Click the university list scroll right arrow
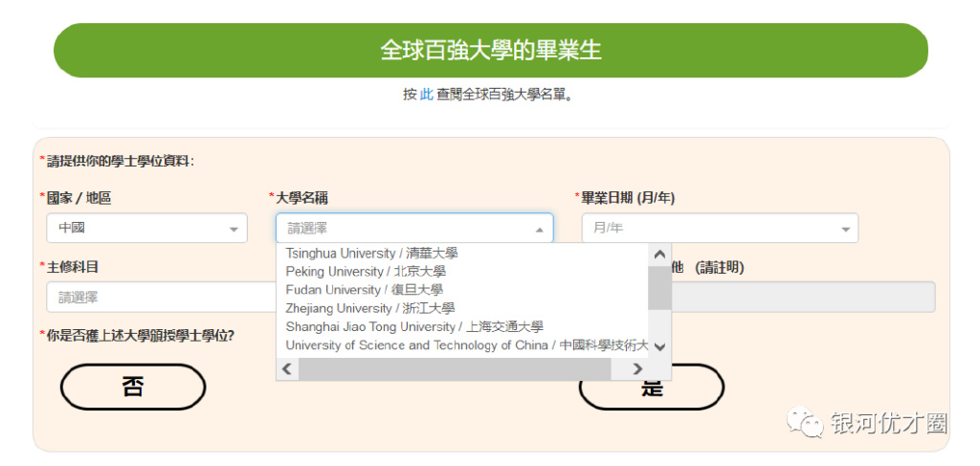This screenshot has height=466, width=980. [x=636, y=368]
